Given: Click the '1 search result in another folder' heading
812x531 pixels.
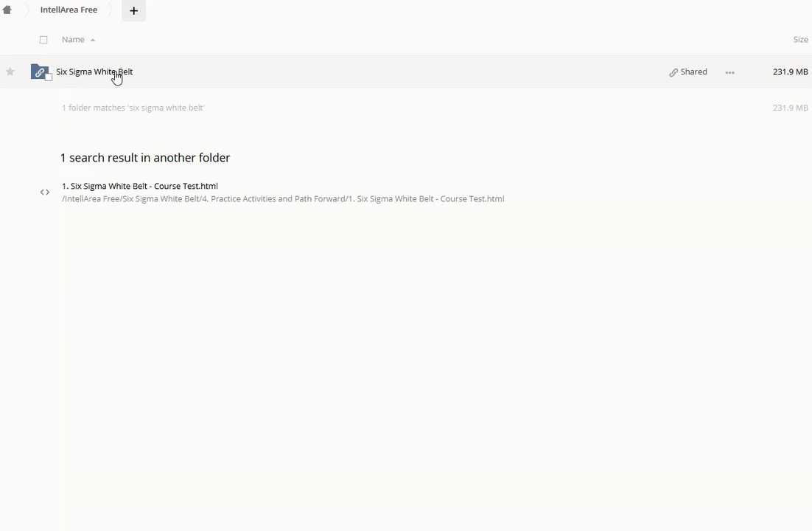Looking at the screenshot, I should [x=145, y=158].
